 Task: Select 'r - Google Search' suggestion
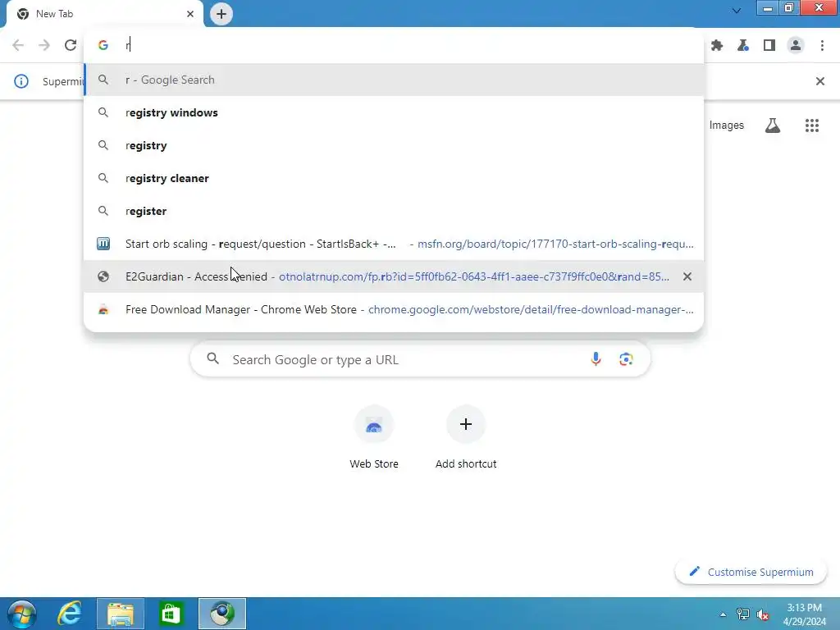tap(394, 80)
